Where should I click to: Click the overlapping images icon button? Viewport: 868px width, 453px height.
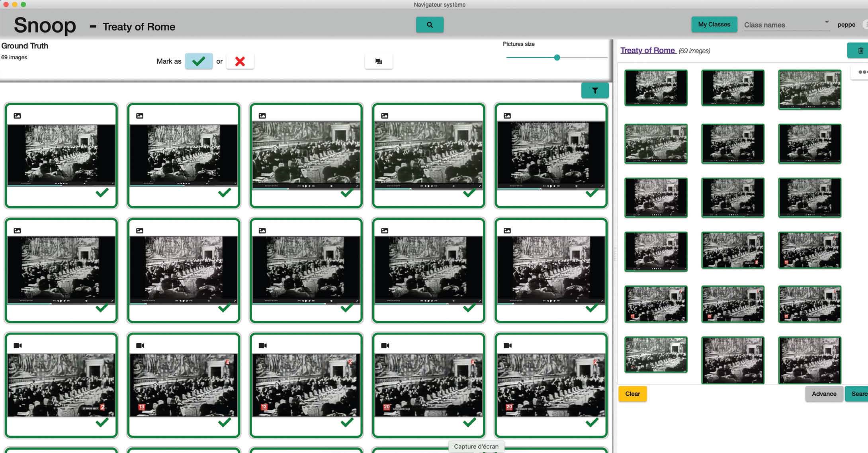(x=379, y=61)
